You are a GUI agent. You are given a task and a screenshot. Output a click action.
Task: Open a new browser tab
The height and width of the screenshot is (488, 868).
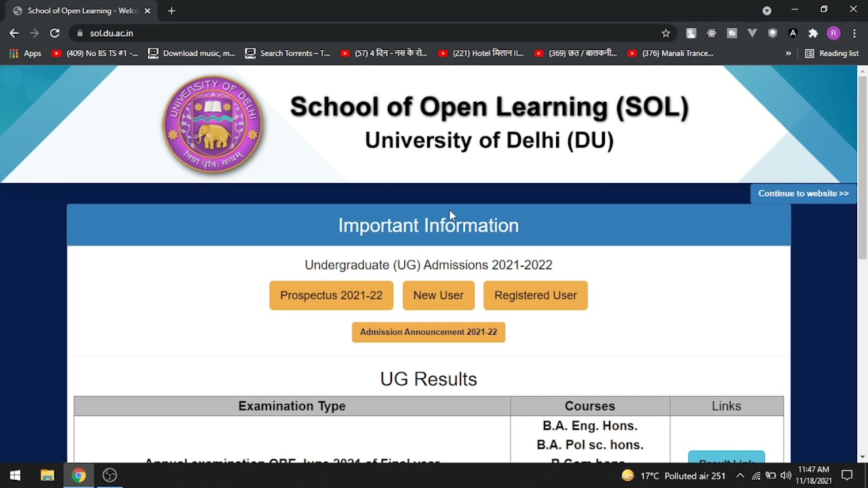[x=172, y=11]
